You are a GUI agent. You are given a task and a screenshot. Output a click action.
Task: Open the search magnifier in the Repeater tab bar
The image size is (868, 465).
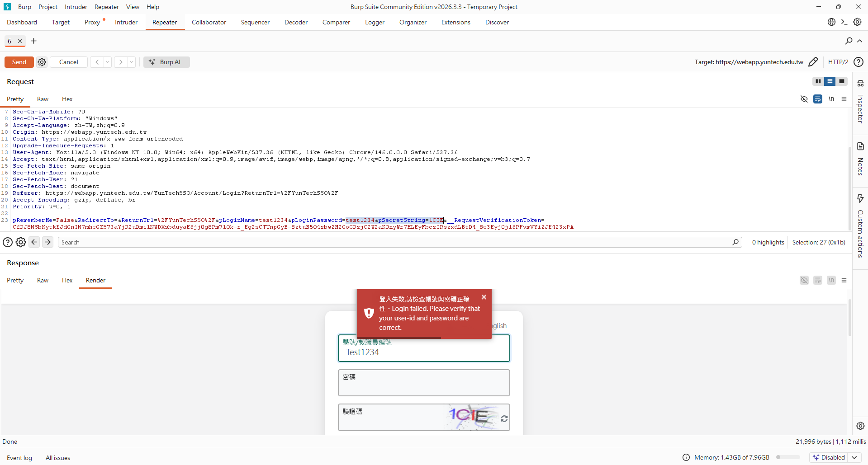849,41
